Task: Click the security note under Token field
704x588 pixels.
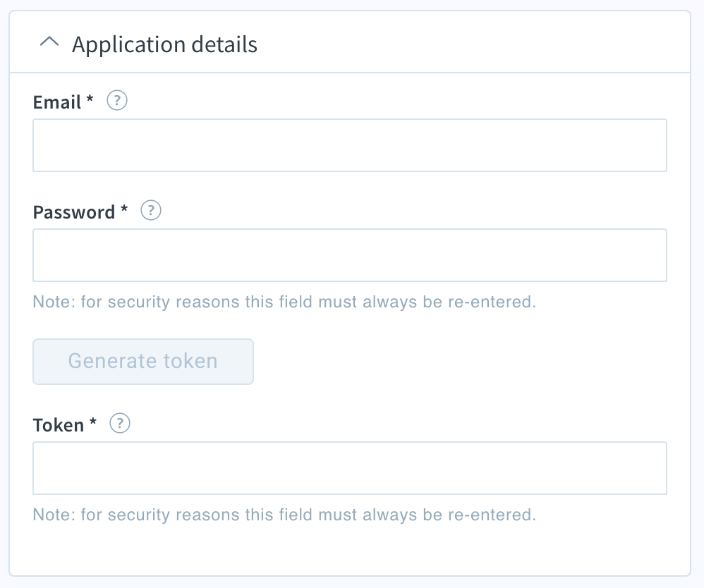Action: click(285, 515)
